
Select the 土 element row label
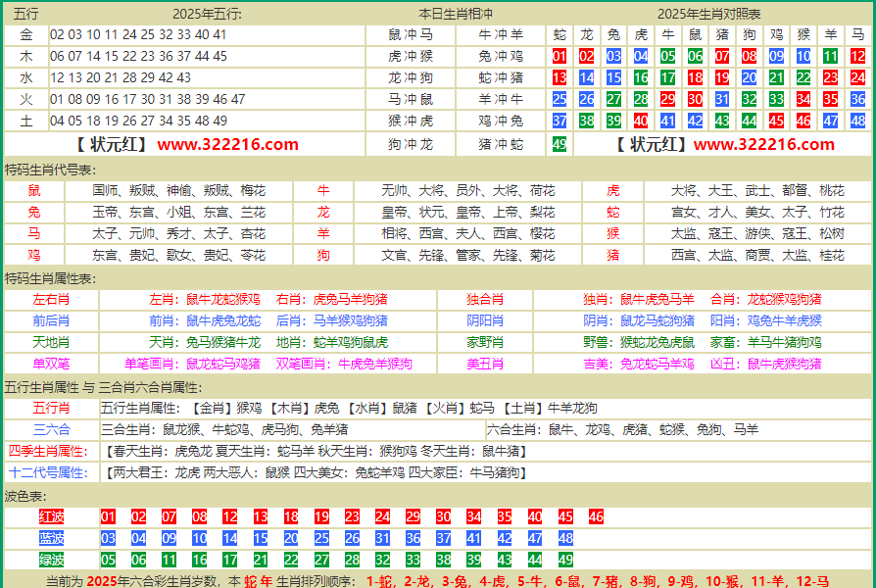coord(26,121)
